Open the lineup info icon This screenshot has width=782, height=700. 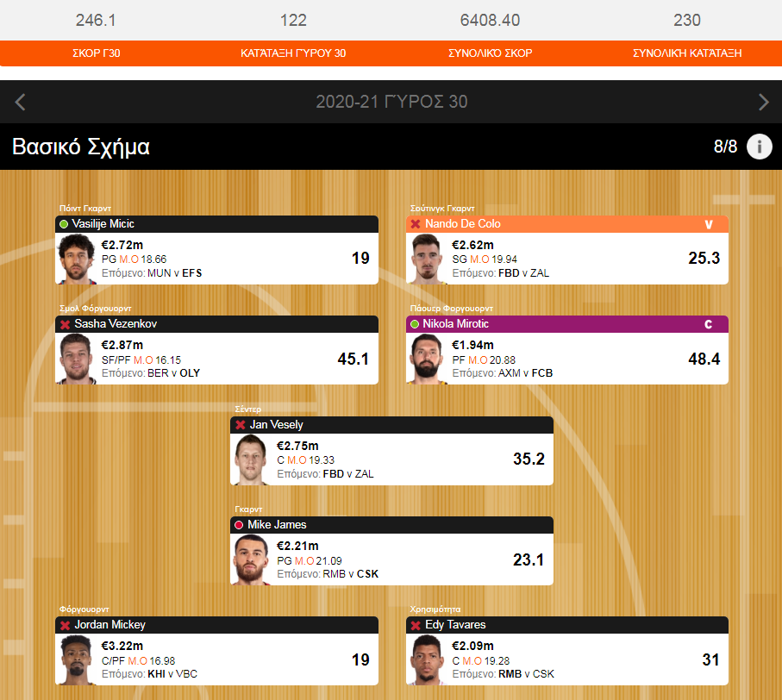pos(759,147)
